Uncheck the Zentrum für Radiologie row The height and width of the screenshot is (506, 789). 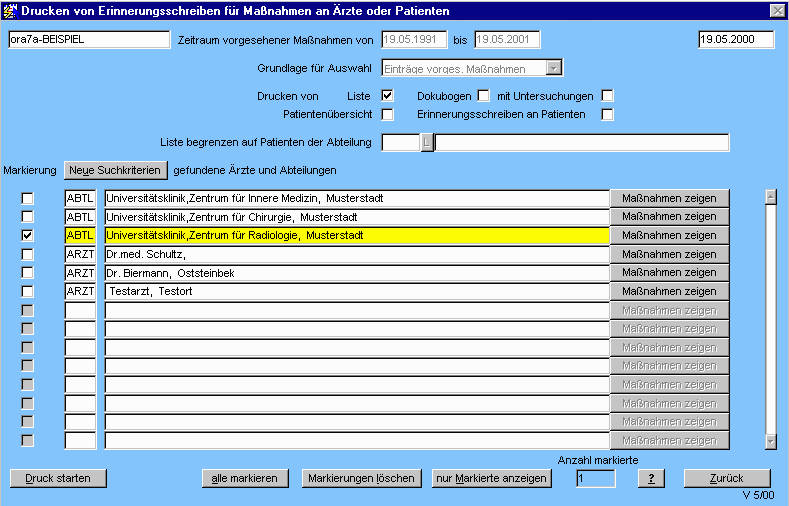(28, 235)
